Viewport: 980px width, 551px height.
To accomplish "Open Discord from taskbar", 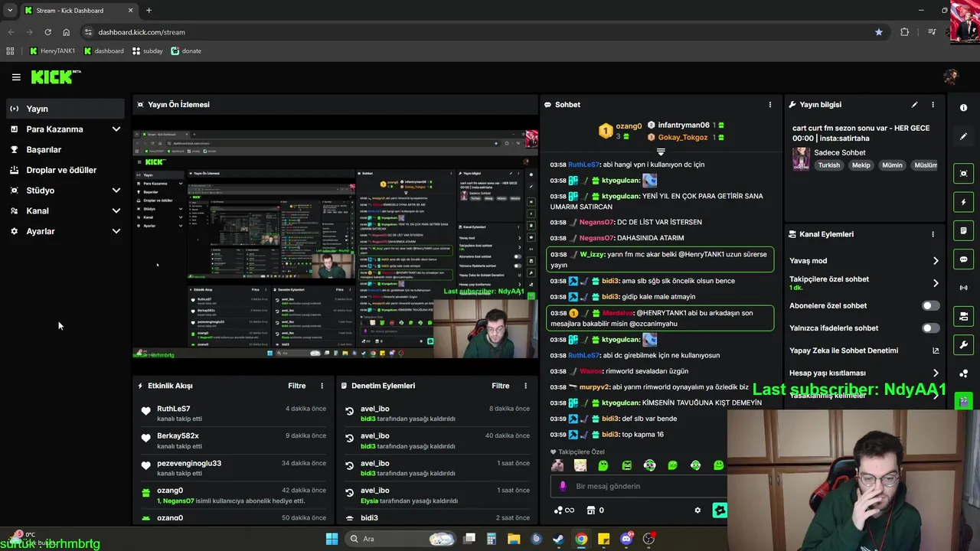I will point(626,539).
